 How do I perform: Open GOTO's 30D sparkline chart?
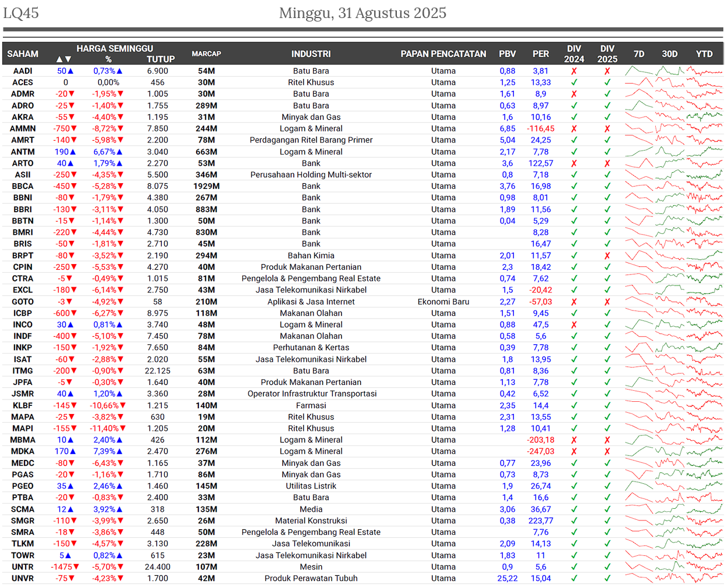point(669,302)
